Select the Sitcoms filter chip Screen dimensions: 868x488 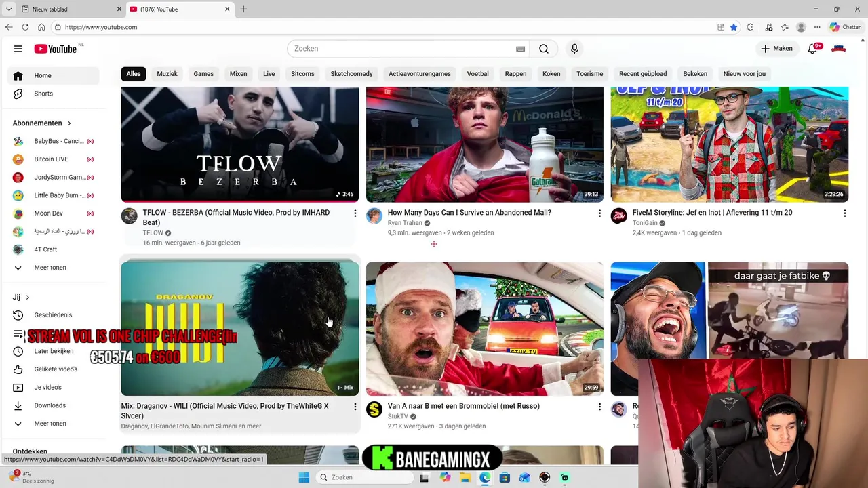pyautogui.click(x=302, y=74)
